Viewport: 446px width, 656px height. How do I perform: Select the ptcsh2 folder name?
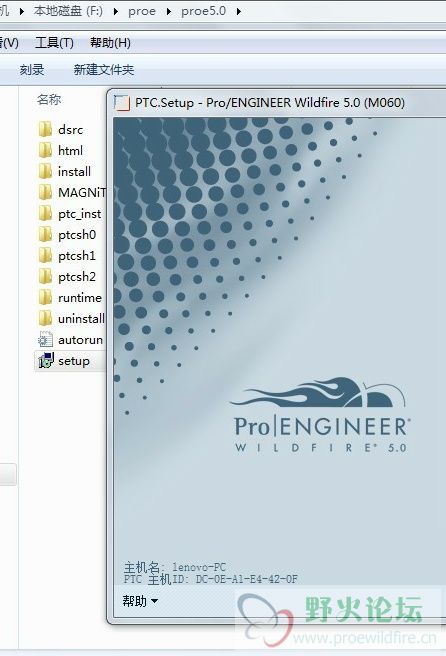point(77,277)
